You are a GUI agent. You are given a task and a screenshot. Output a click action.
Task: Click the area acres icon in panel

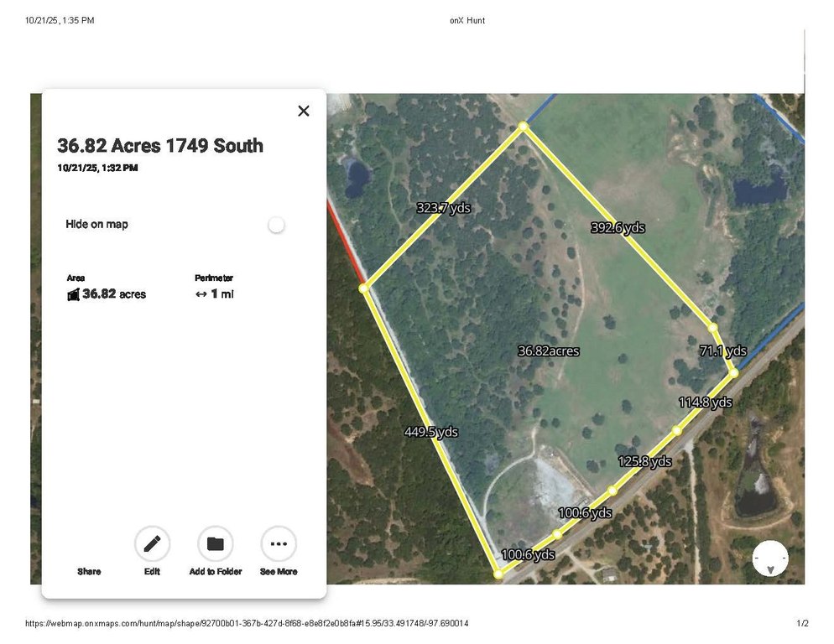(x=73, y=294)
